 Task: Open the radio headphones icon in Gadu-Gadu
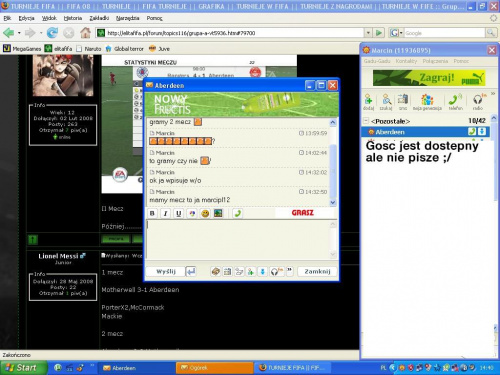(478, 102)
